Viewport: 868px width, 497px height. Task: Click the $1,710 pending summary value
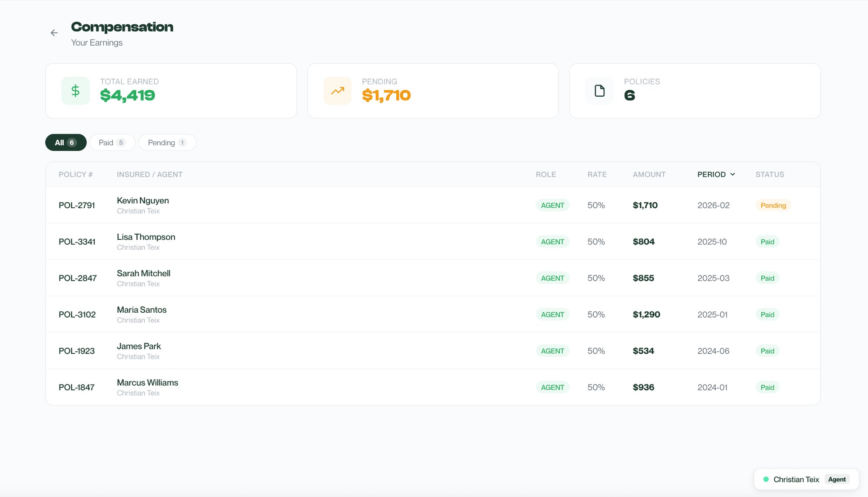coord(386,95)
